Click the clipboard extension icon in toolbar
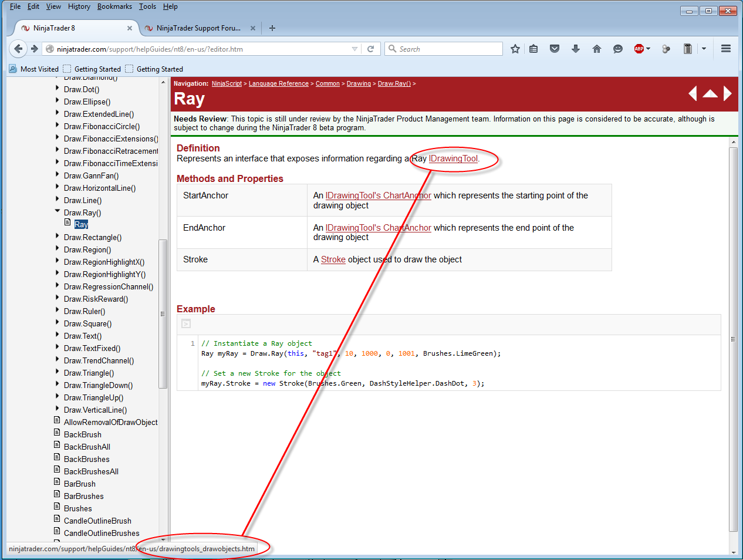 point(688,49)
